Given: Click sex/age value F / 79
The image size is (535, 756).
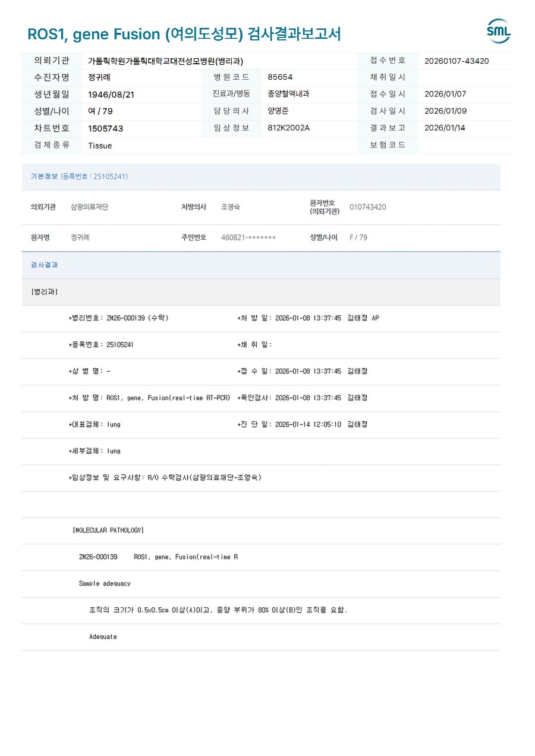Looking at the screenshot, I should (x=358, y=237).
